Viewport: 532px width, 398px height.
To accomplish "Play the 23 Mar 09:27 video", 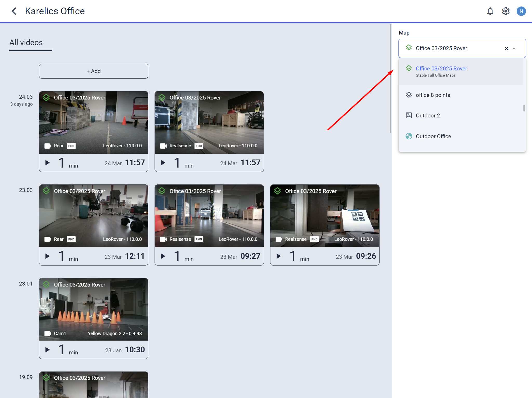I will pos(163,256).
